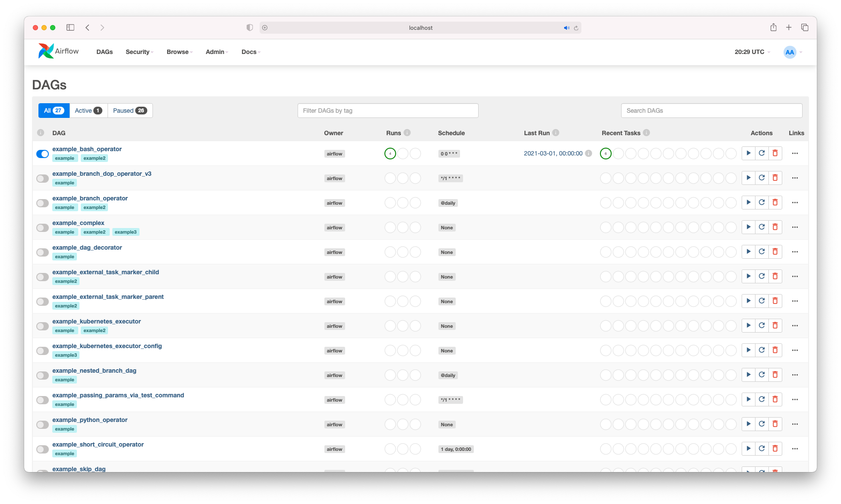The width and height of the screenshot is (841, 504).
Task: Click the Airflow pinwheel logo
Action: pos(46,51)
